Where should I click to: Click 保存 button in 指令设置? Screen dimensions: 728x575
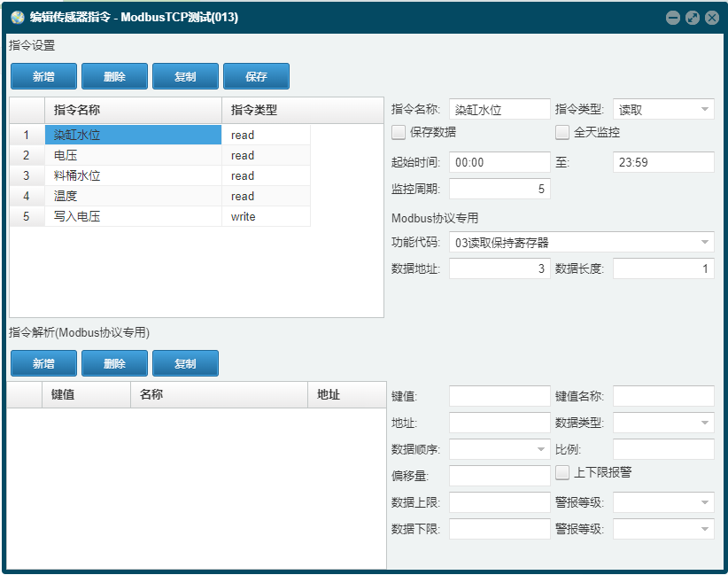(x=256, y=76)
